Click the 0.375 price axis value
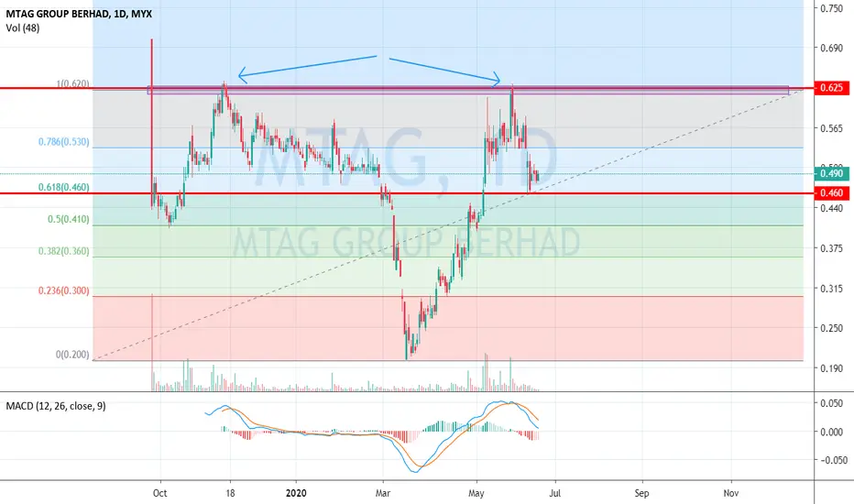 click(832, 248)
